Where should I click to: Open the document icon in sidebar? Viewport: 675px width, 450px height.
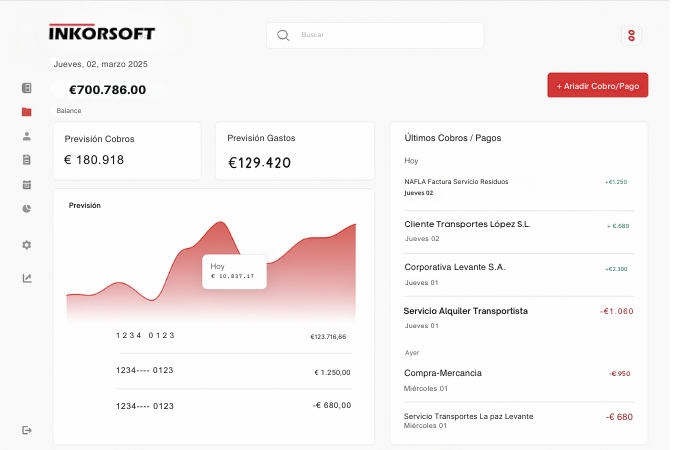click(27, 160)
